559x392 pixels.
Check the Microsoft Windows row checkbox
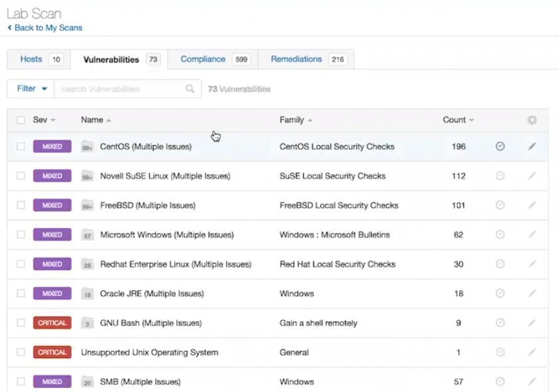click(21, 234)
